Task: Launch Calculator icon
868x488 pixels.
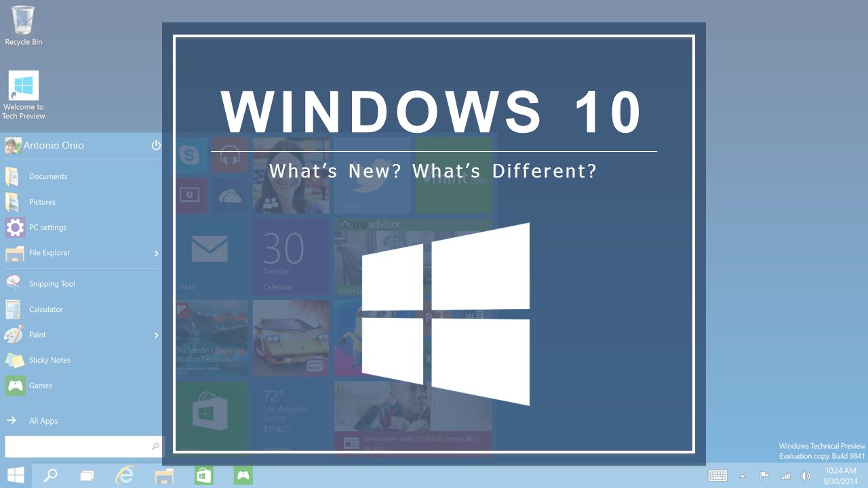Action: coord(13,309)
